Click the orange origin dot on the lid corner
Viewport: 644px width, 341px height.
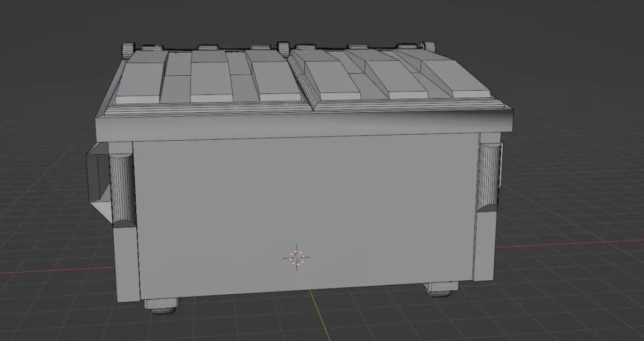(x=129, y=53)
